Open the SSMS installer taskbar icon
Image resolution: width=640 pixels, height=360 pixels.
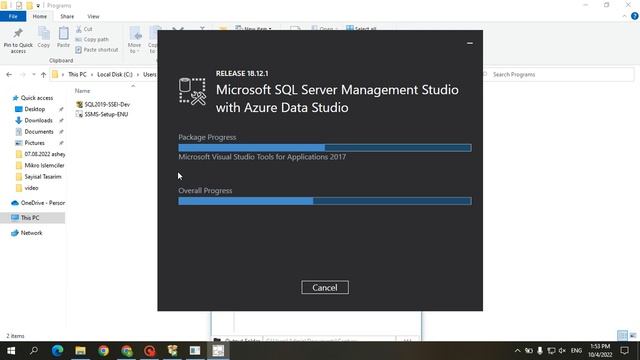(x=218, y=351)
